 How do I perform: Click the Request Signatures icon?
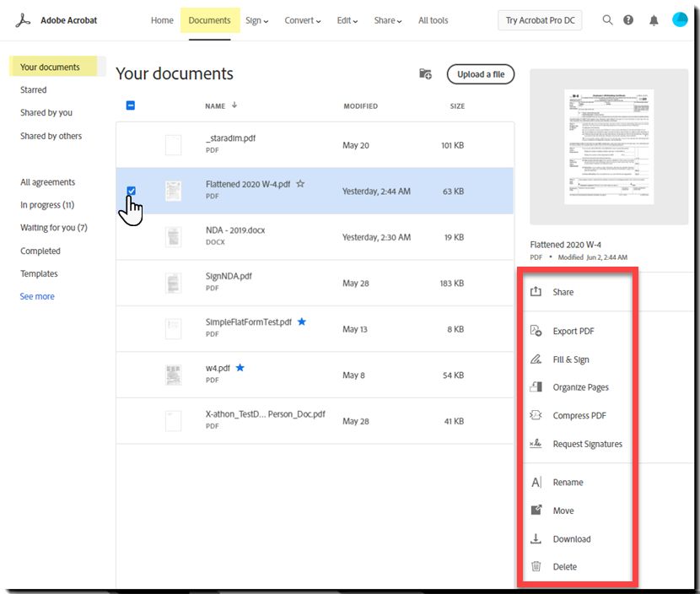(536, 444)
